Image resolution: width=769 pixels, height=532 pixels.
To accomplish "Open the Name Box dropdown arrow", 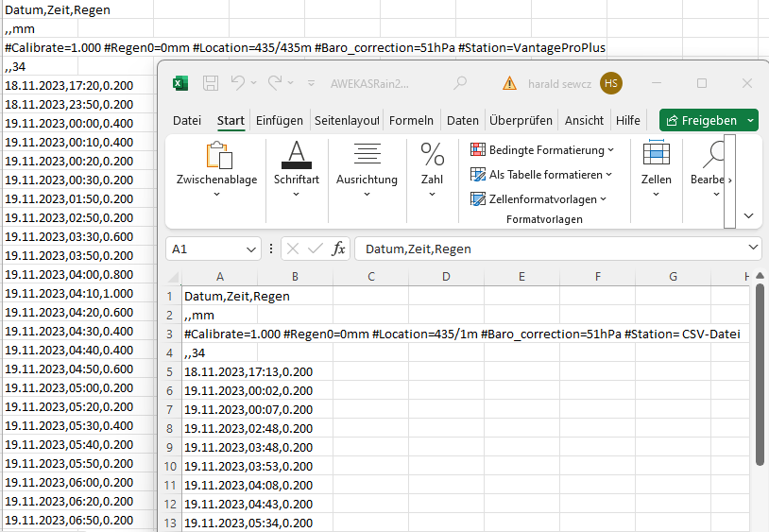I will tap(251, 249).
